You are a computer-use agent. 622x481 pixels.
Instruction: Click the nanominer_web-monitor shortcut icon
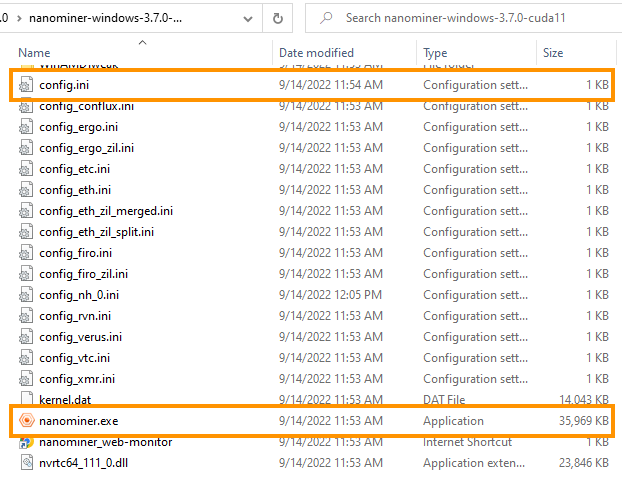(26, 442)
